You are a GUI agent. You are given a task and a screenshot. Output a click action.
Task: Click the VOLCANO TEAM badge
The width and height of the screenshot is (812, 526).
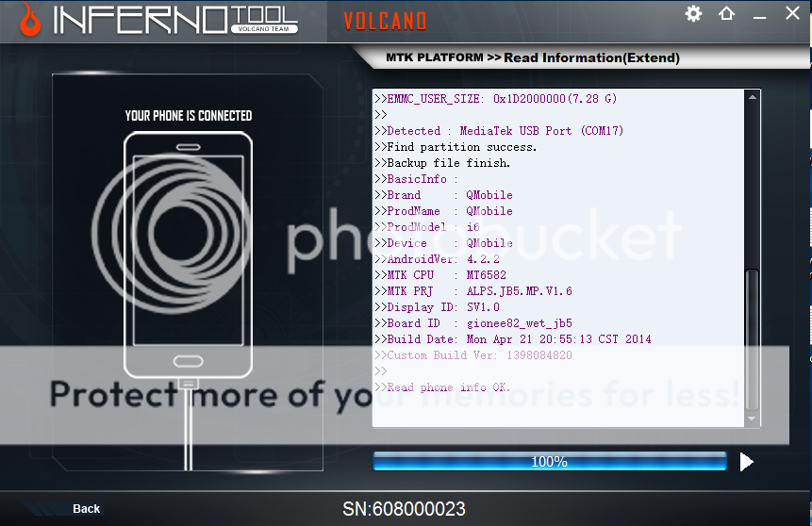point(263,29)
